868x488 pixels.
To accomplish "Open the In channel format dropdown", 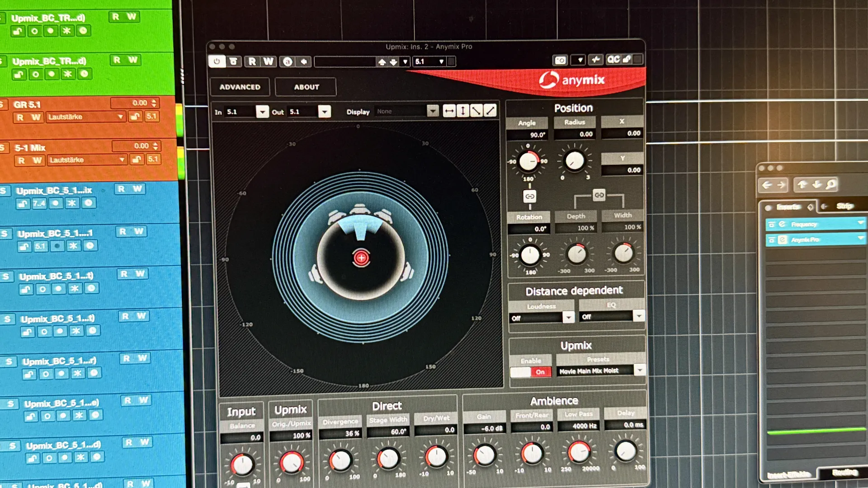I will click(262, 112).
